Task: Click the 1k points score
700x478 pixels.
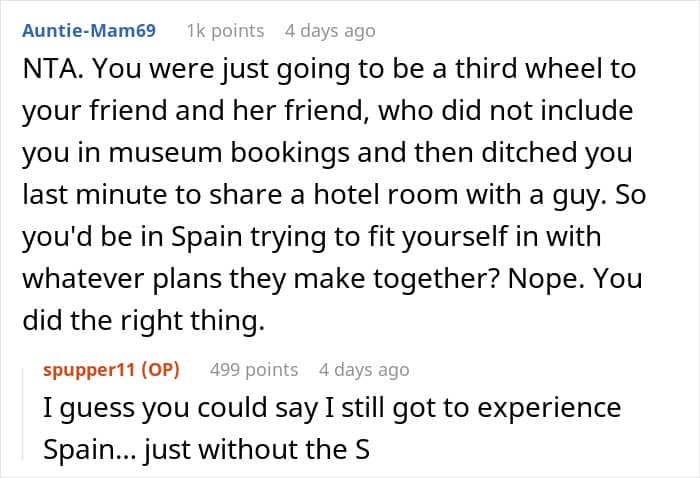Action: pyautogui.click(x=225, y=31)
